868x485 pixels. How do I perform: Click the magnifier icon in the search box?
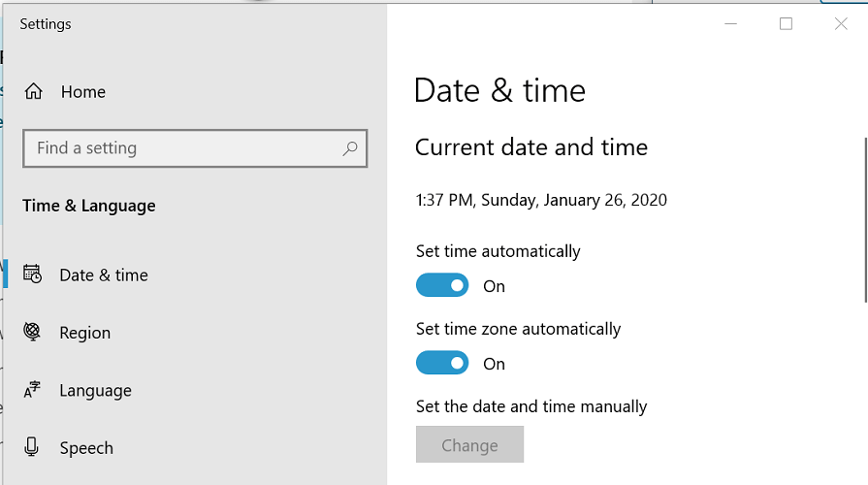click(350, 148)
